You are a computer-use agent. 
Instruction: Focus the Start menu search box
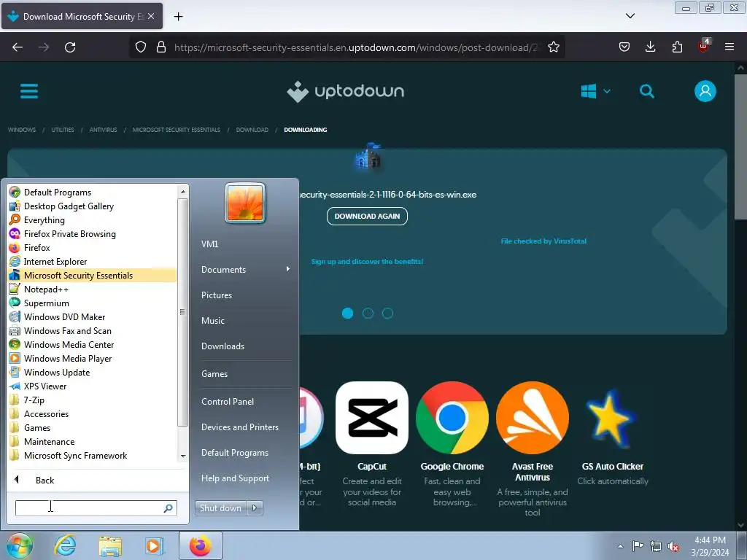click(x=96, y=508)
